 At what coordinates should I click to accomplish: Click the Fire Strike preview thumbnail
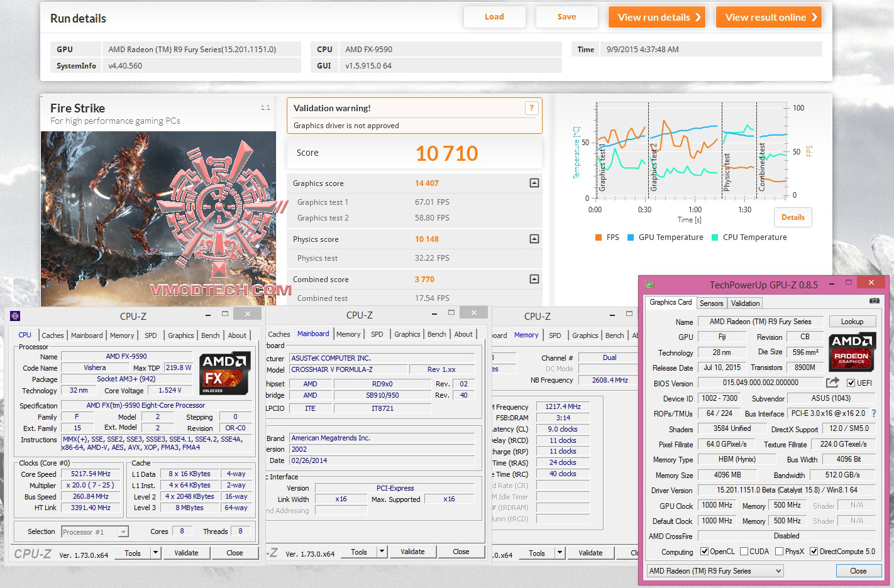tap(158, 219)
